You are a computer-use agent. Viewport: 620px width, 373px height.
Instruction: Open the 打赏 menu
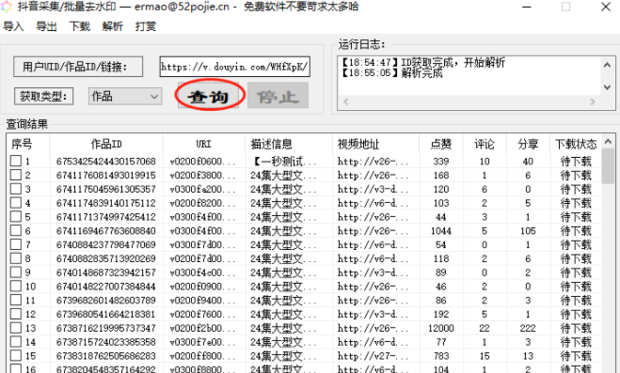coord(146,27)
